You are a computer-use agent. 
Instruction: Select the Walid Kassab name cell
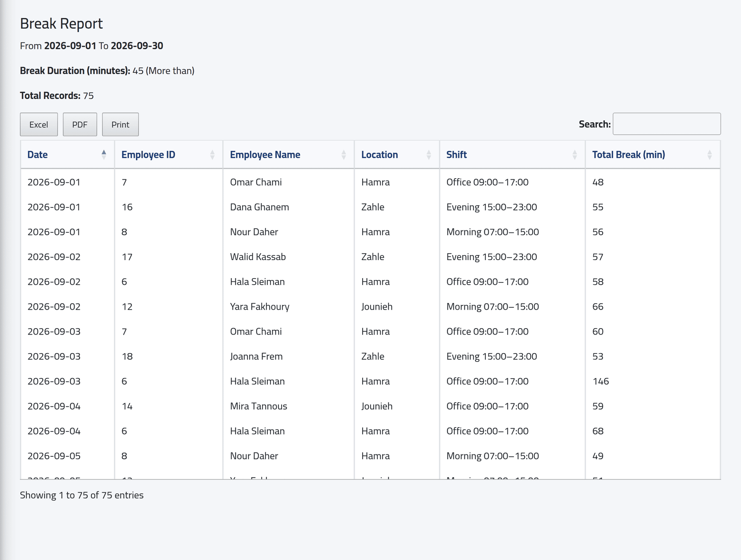pyautogui.click(x=258, y=257)
